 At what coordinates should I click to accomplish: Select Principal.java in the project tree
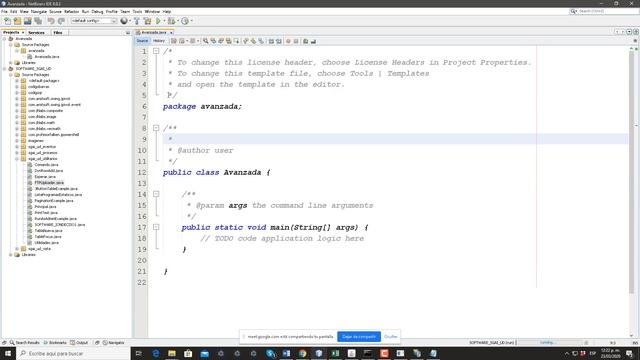click(45, 207)
